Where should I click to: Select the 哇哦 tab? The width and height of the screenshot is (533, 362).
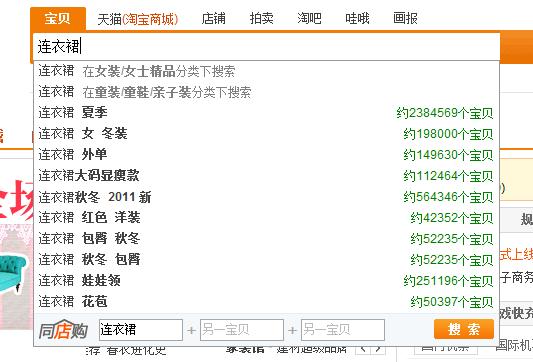357,18
